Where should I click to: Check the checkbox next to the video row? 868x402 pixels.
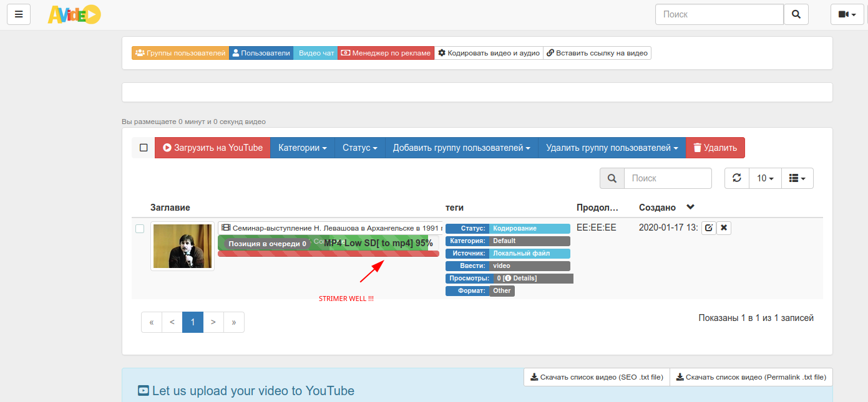pos(140,229)
